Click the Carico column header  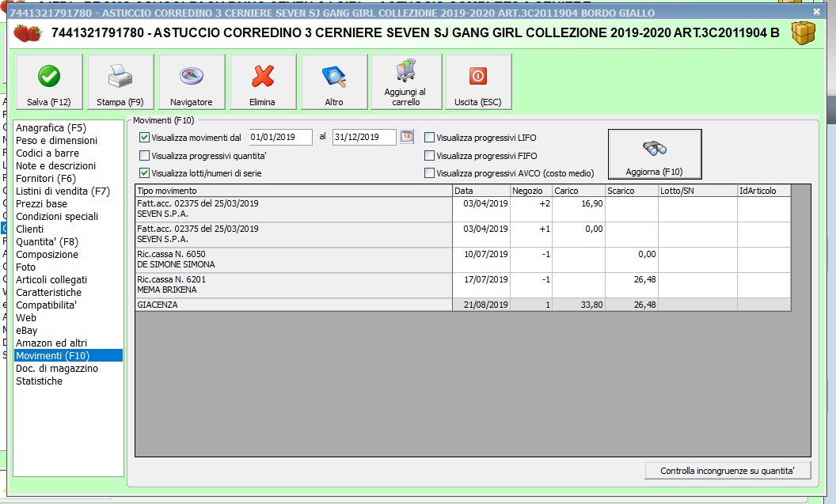tap(579, 191)
